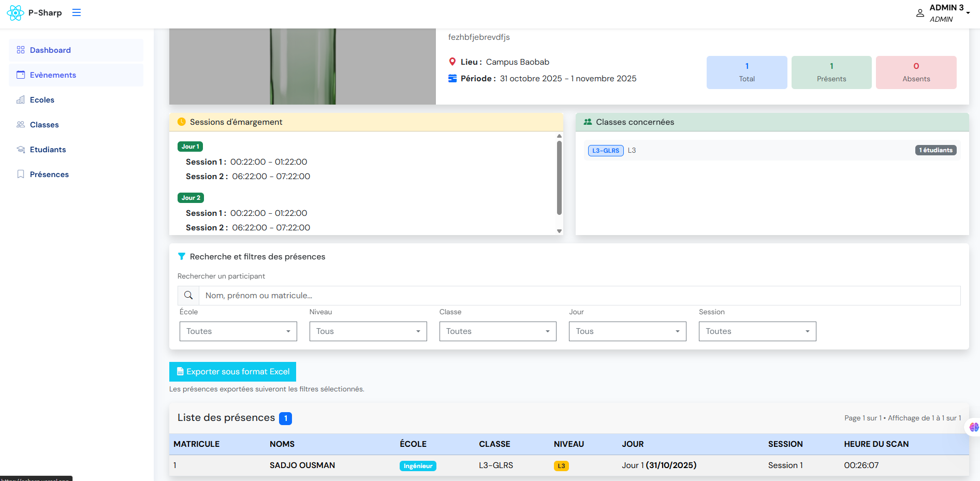The width and height of the screenshot is (980, 481).
Task: Open Evènements sidebar menu item
Action: [x=76, y=75]
